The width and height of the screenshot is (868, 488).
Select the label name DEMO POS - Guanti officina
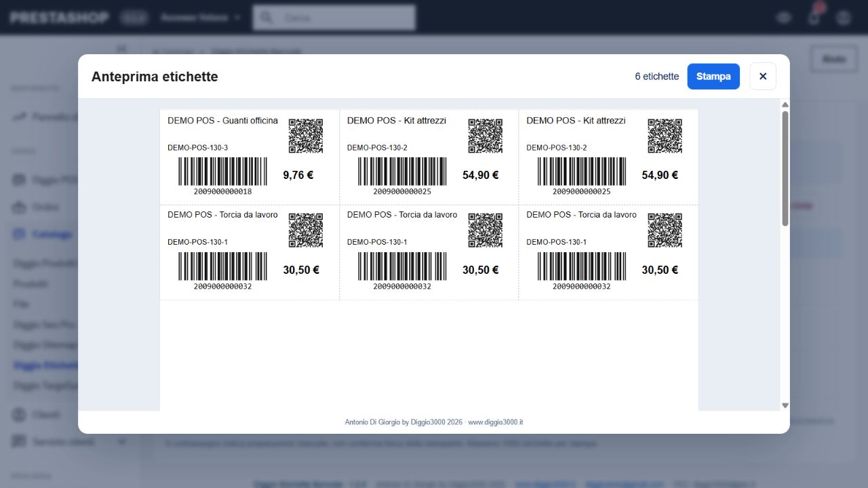point(222,121)
